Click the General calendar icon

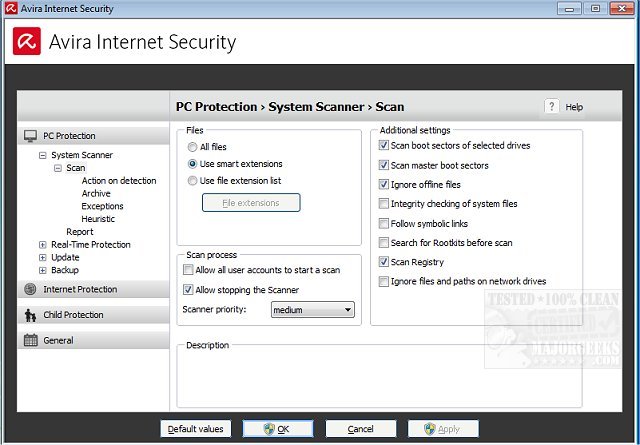pos(30,340)
